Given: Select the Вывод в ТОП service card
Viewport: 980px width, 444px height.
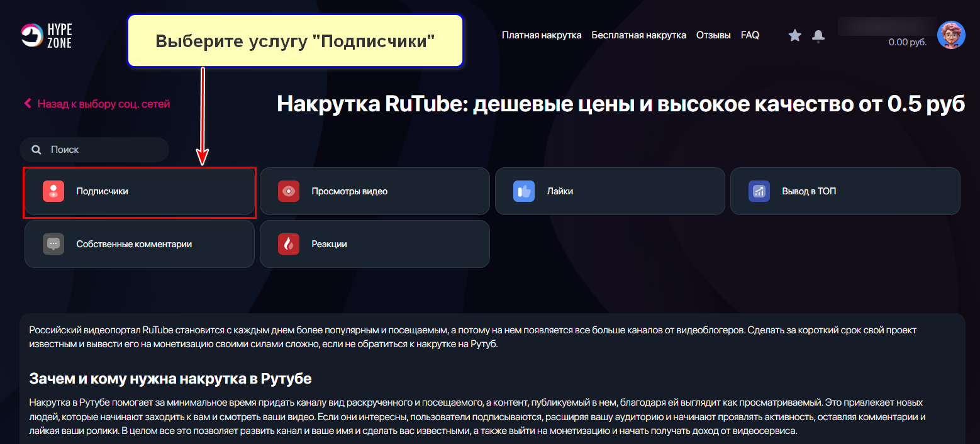Looking at the screenshot, I should click(x=845, y=191).
